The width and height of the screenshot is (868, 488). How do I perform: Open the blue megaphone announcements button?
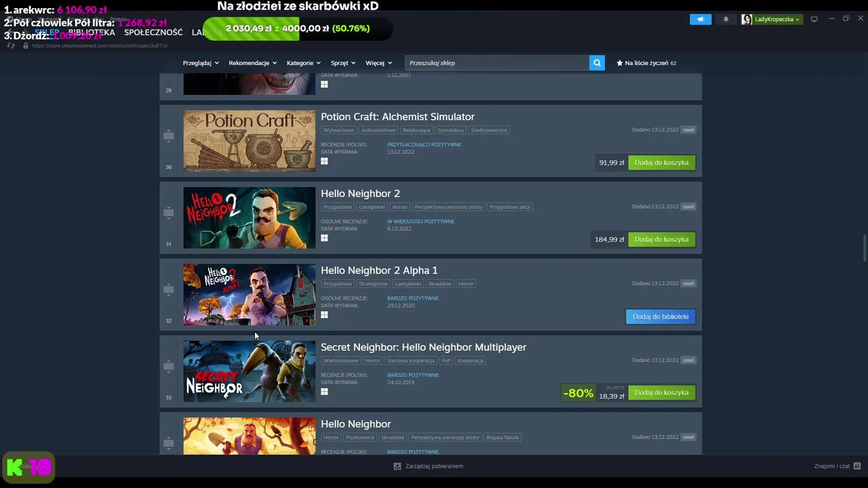[701, 19]
